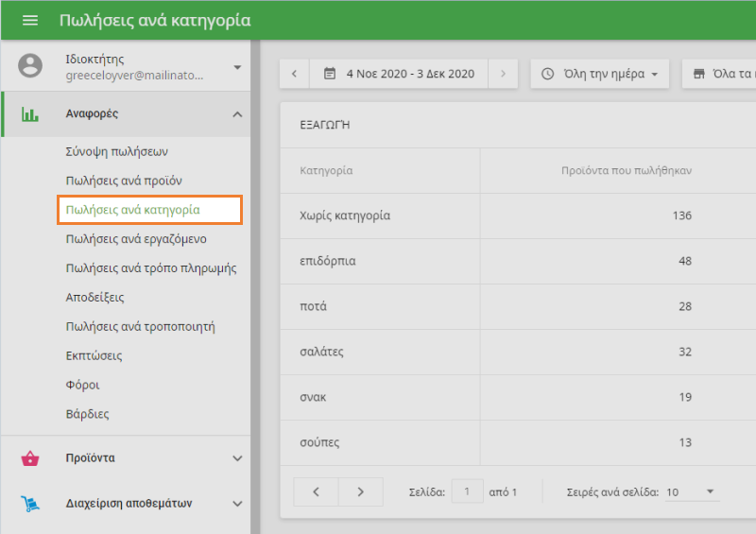Select Πωλήσεις ανά εργαζόμενο menu item
Screen dimensions: 756x534
(136, 239)
